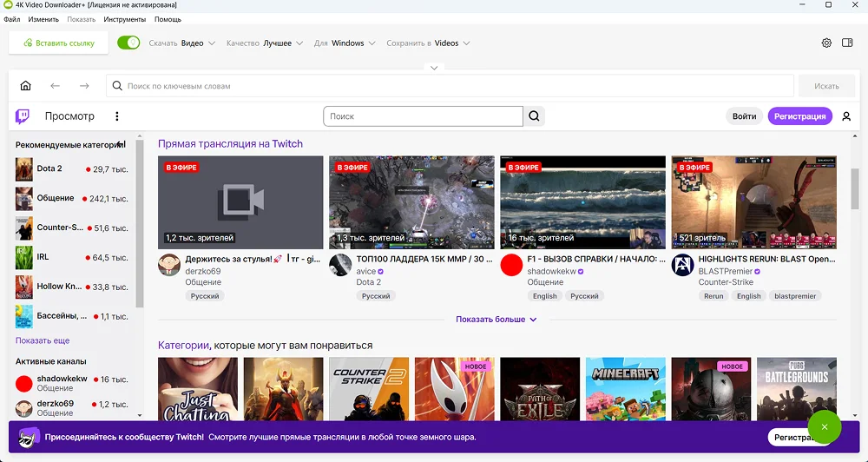The width and height of the screenshot is (868, 462).
Task: Go back with the left arrow
Action: [x=55, y=86]
